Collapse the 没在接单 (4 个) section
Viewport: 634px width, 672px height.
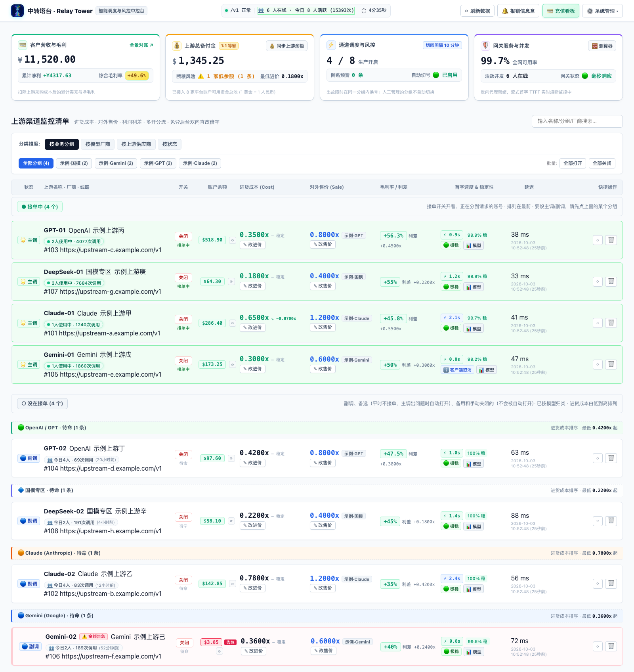coord(42,404)
